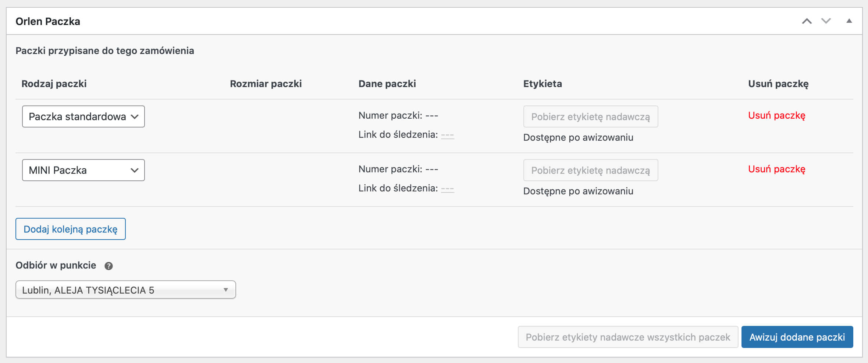Click Numer paczki text in MINI Paczka row
The image size is (868, 363).
(x=398, y=169)
